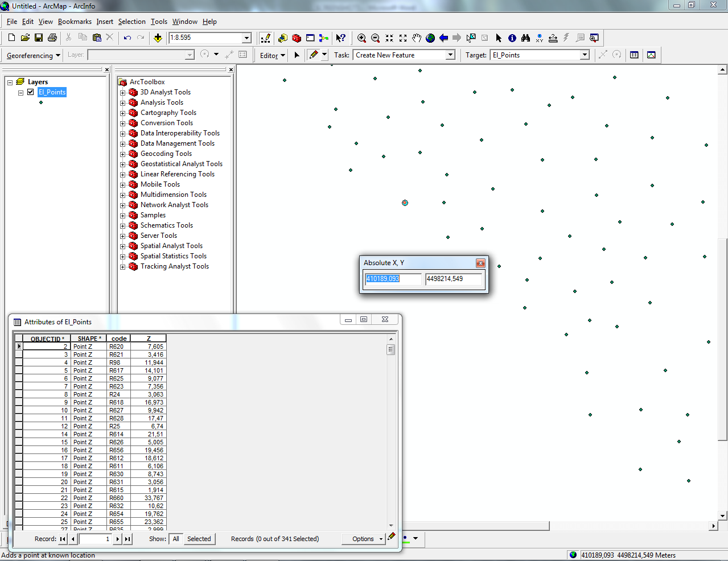
Task: Open the ArcCatalog icon
Action: pos(283,38)
